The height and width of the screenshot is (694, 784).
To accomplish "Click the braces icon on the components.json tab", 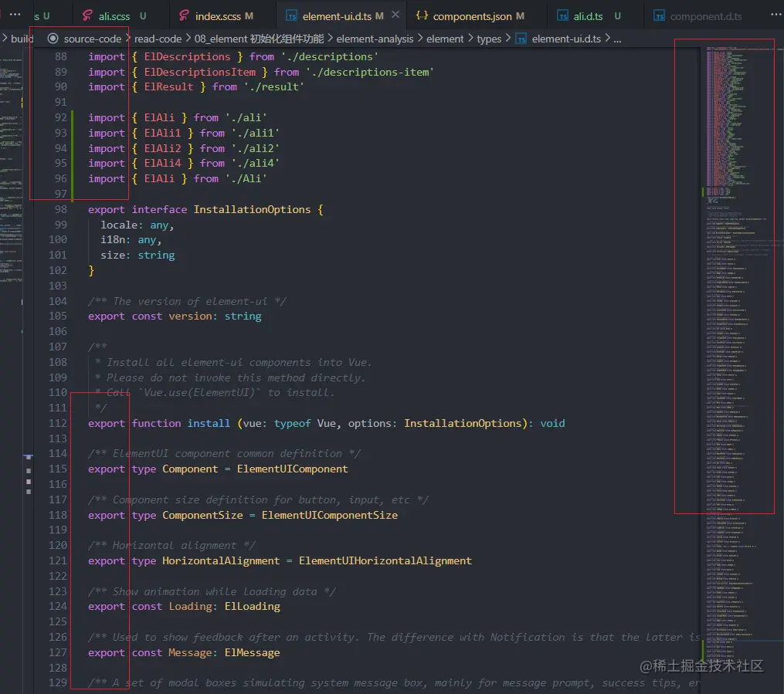I will pyautogui.click(x=422, y=16).
